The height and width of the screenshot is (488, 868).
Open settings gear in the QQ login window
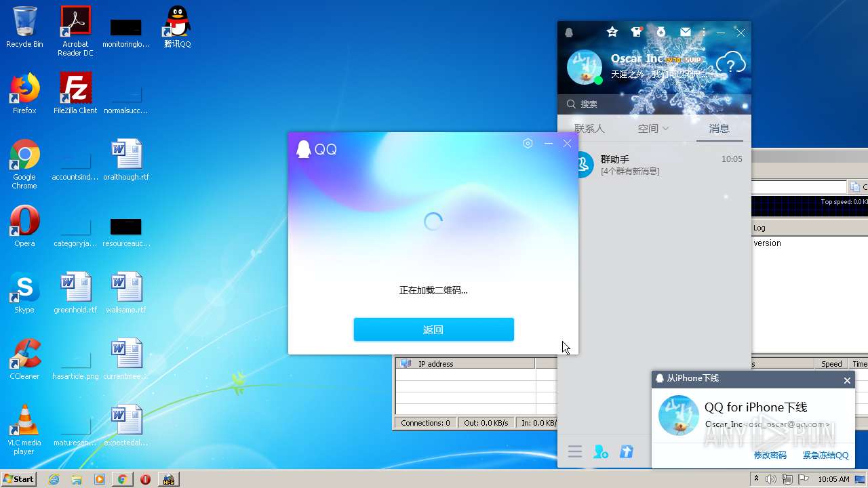[528, 144]
